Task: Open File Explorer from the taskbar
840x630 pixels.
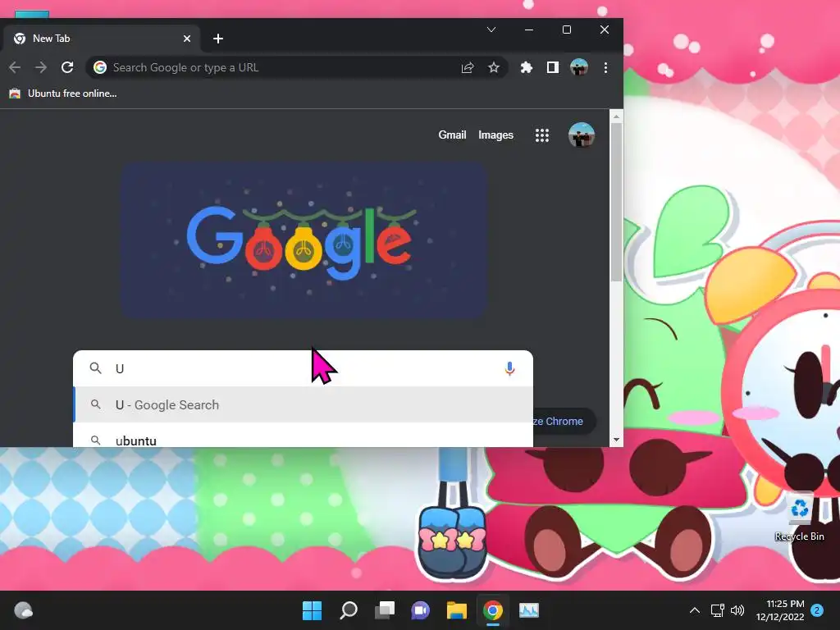Action: 457,610
